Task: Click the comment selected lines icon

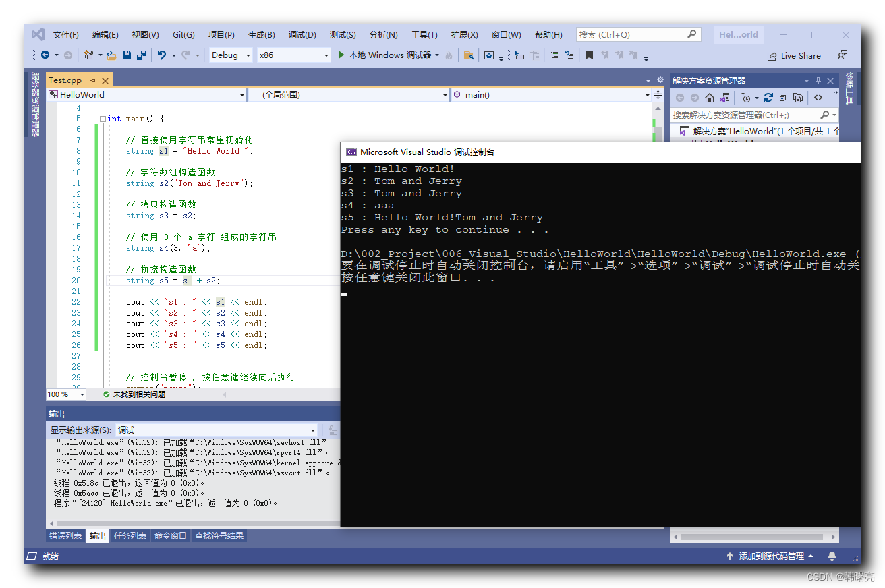Action: (x=554, y=55)
